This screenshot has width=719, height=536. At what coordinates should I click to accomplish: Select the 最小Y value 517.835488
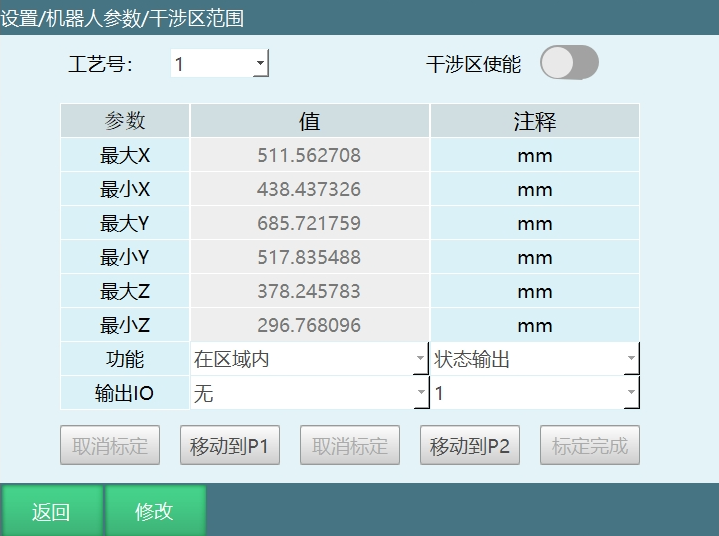[x=310, y=257]
